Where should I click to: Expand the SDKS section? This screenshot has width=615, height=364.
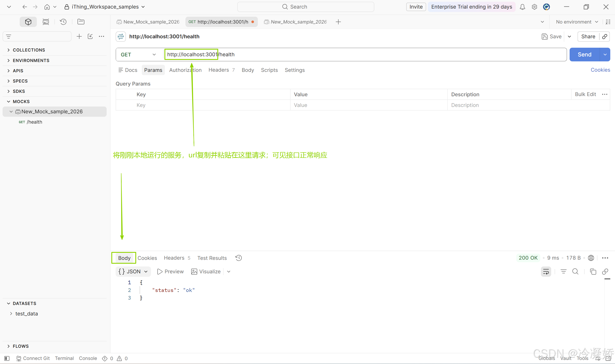[9, 91]
